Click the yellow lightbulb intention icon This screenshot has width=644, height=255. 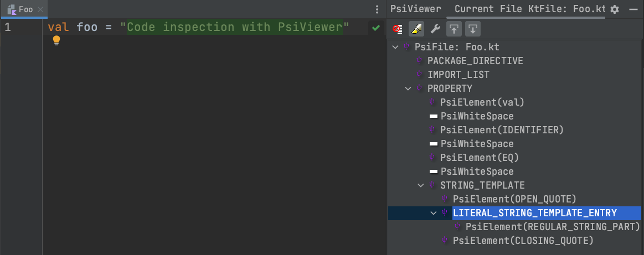pyautogui.click(x=56, y=40)
